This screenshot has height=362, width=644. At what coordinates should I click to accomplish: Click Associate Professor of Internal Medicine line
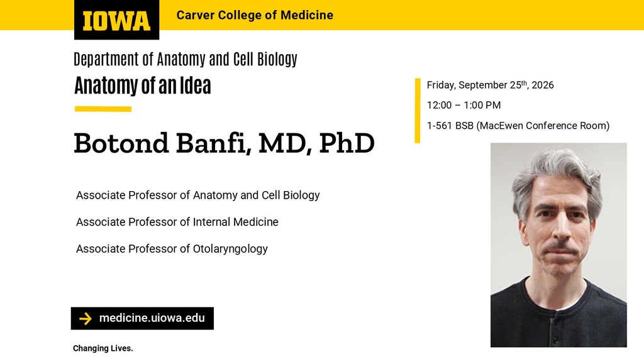click(x=177, y=222)
